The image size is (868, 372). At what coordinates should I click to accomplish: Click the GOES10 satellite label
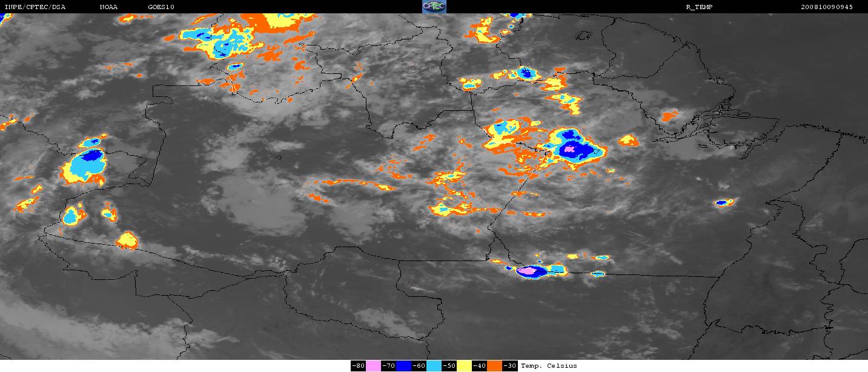point(162,7)
